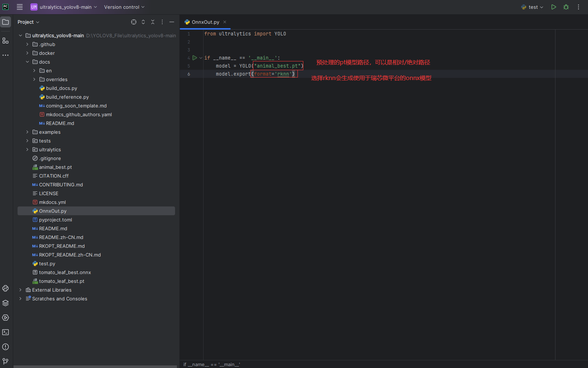The height and width of the screenshot is (368, 588).
Task: Collapse all nodes in the Project tree
Action: point(153,22)
